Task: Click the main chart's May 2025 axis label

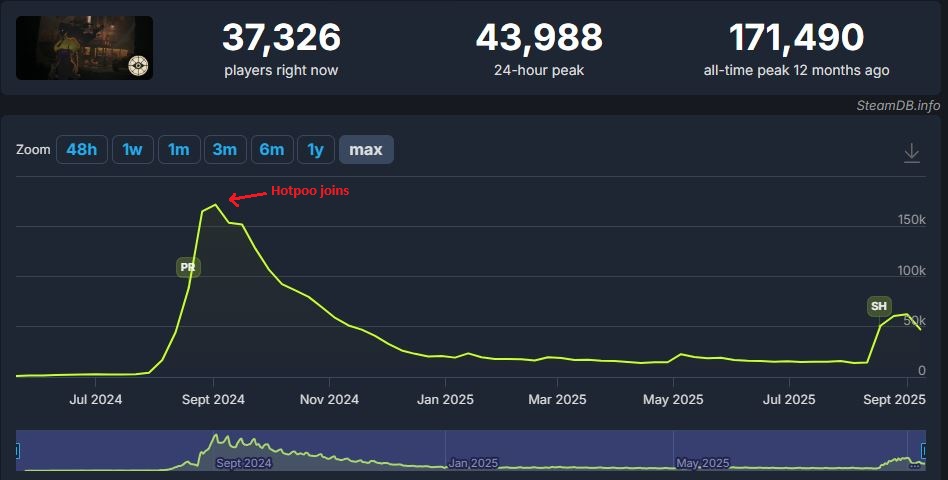Action: tap(673, 400)
